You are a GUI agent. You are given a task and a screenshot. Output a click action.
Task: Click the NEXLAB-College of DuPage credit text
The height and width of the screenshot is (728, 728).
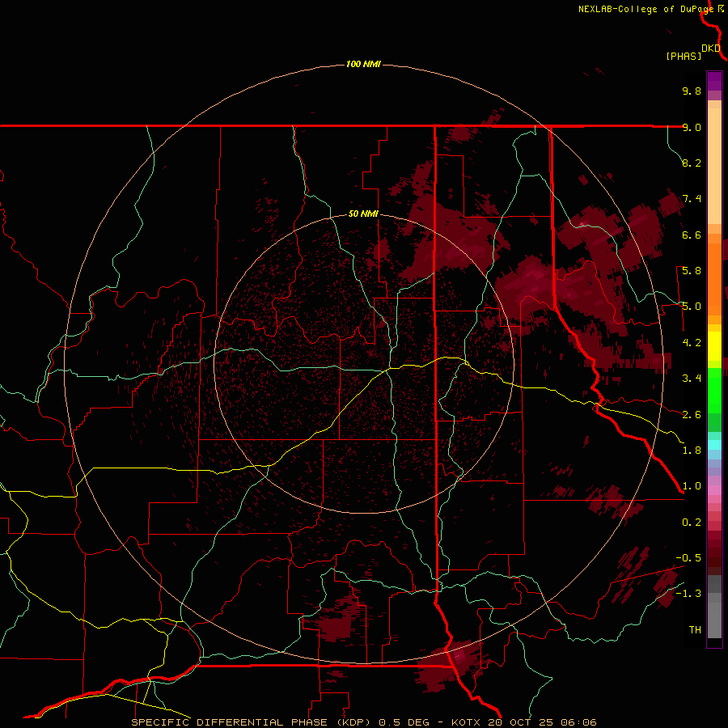645,9
